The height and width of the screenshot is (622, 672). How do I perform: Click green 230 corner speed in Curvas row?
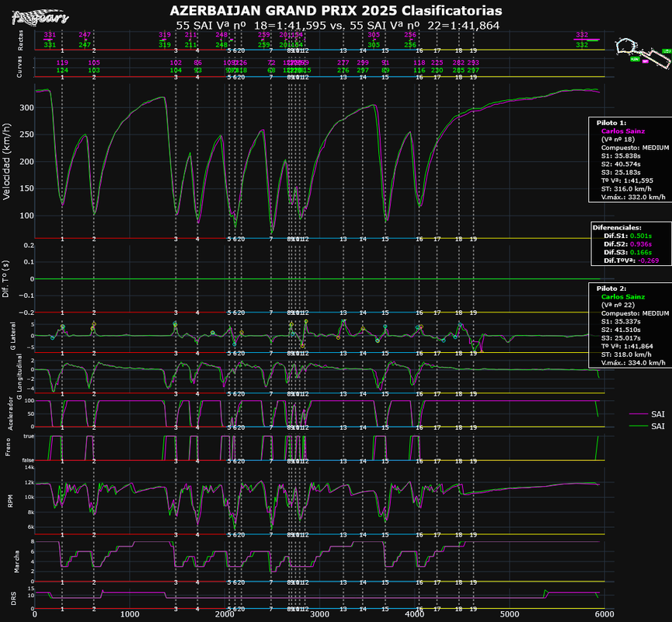pos(437,70)
